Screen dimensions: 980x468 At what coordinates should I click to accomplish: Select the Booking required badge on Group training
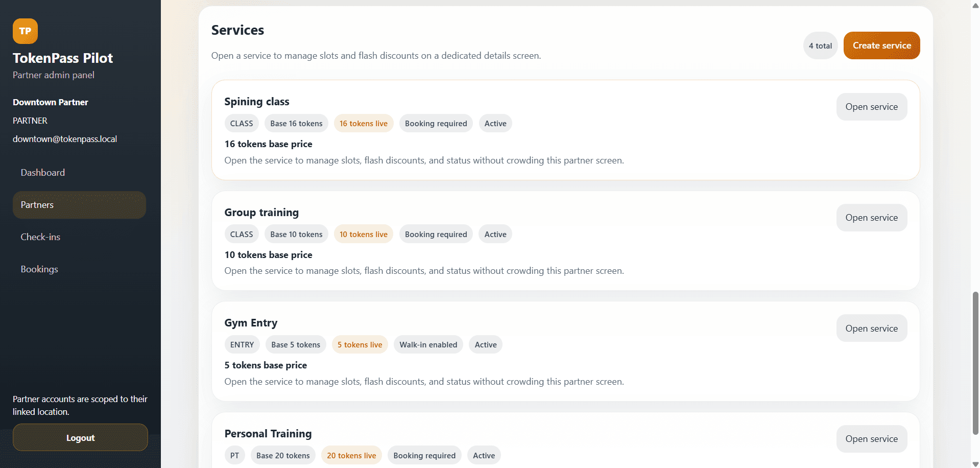coord(436,233)
